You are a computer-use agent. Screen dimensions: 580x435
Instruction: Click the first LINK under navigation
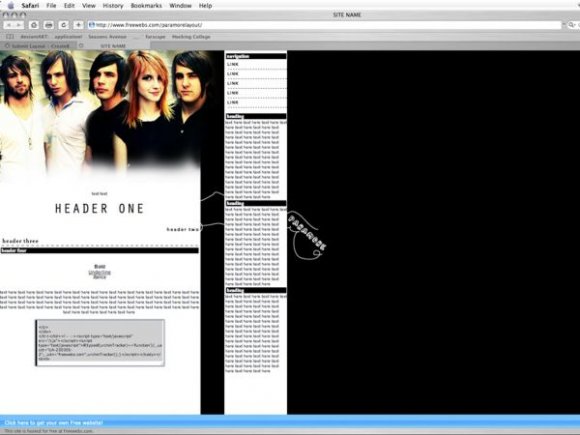point(233,64)
